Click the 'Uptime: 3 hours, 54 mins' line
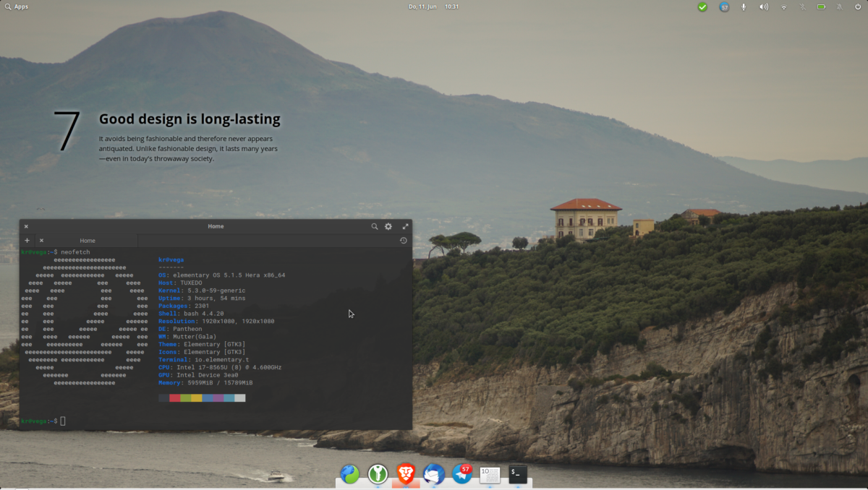Viewport: 868px width, 490px height. pyautogui.click(x=202, y=298)
